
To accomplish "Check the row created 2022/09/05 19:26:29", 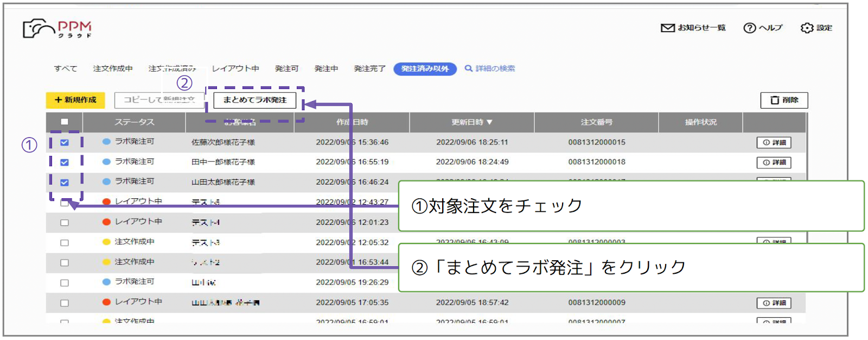I will point(65,283).
